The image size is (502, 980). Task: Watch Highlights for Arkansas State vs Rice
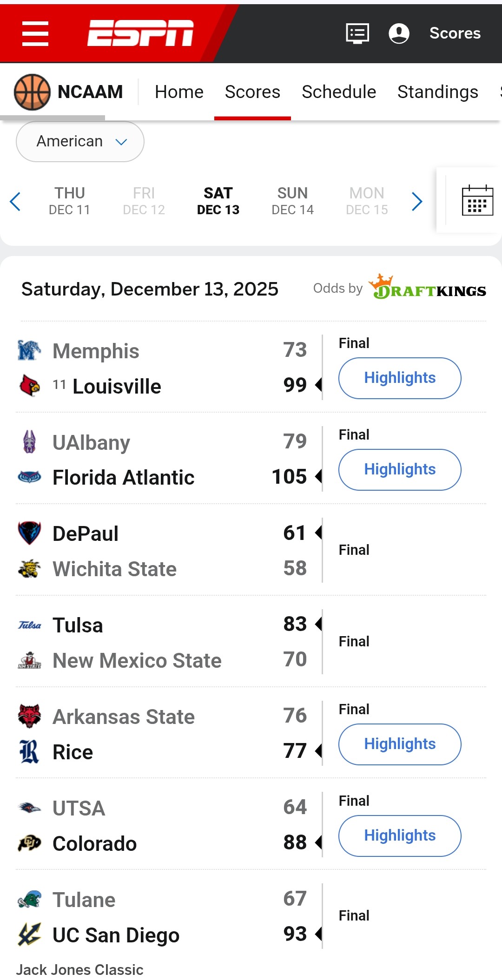point(400,744)
